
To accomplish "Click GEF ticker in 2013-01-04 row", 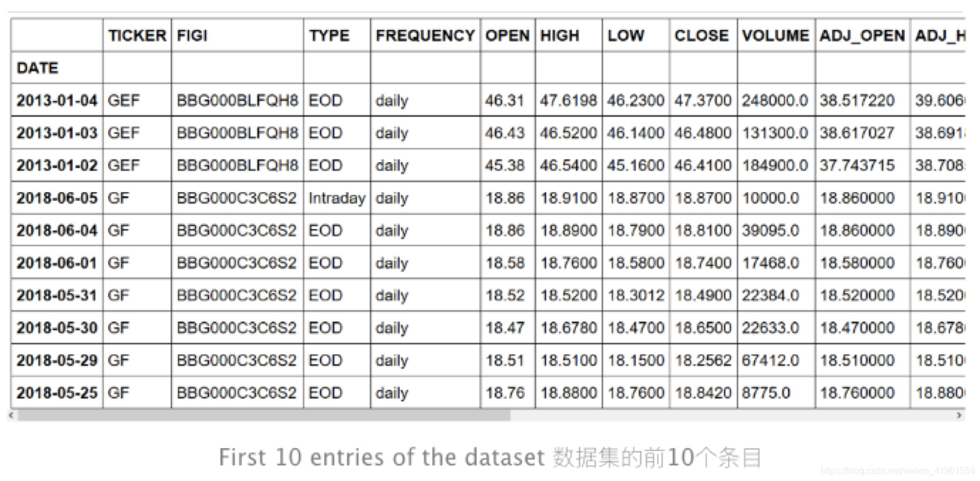I will pyautogui.click(x=124, y=100).
